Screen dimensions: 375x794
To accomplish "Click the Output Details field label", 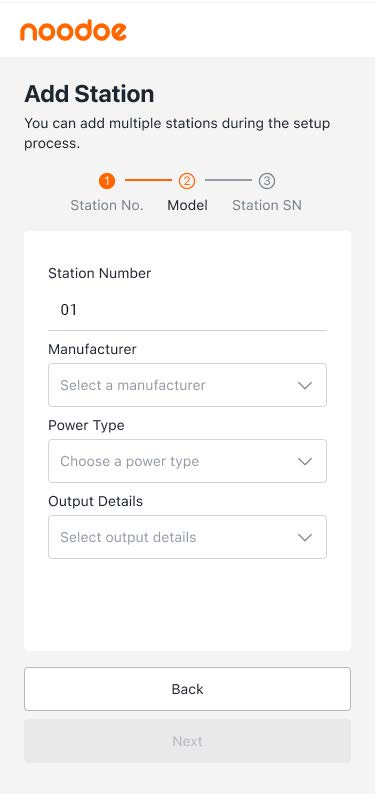I will pos(96,501).
